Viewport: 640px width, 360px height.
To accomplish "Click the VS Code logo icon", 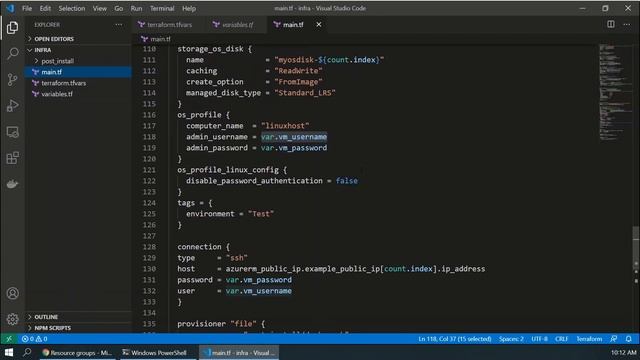I will 10,8.
